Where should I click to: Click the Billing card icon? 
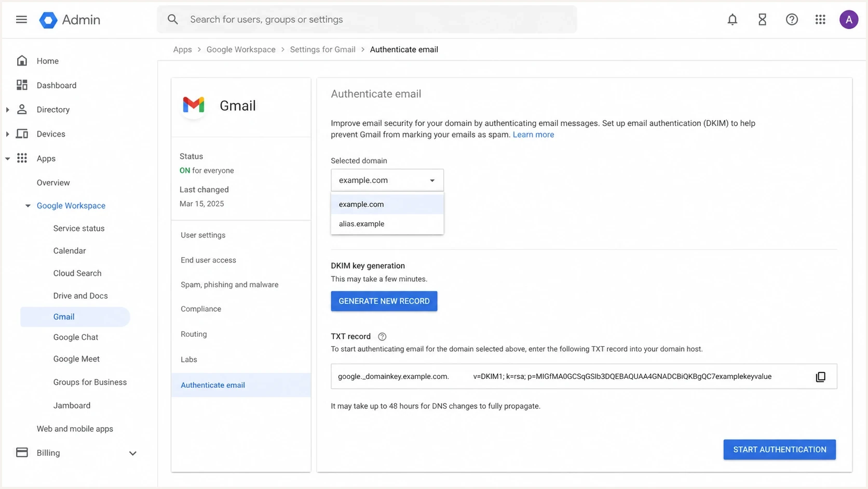(22, 452)
